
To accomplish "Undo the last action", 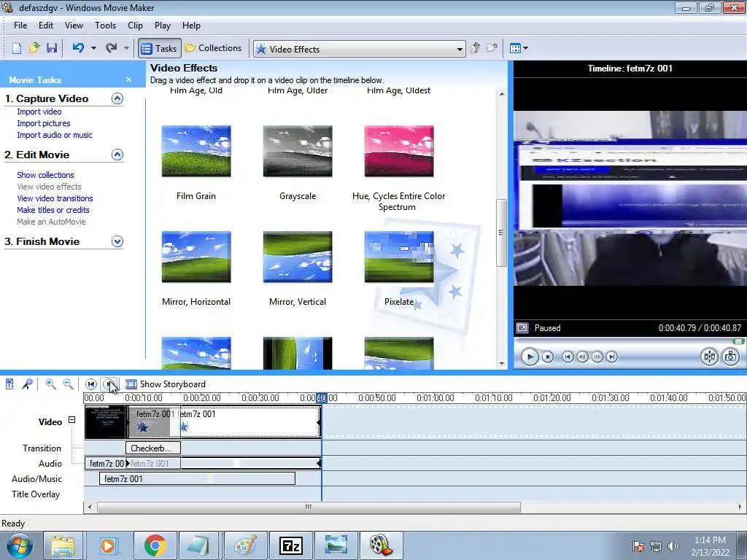I will point(79,48).
